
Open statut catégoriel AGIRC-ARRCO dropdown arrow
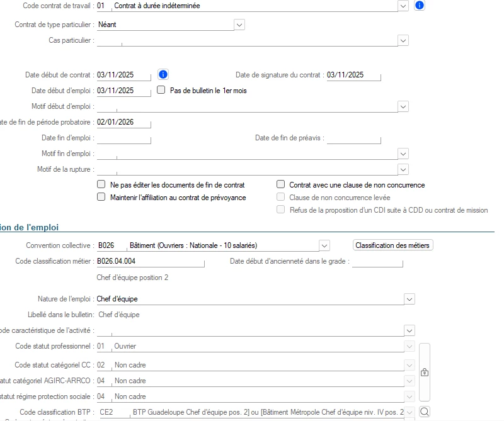[x=409, y=381]
